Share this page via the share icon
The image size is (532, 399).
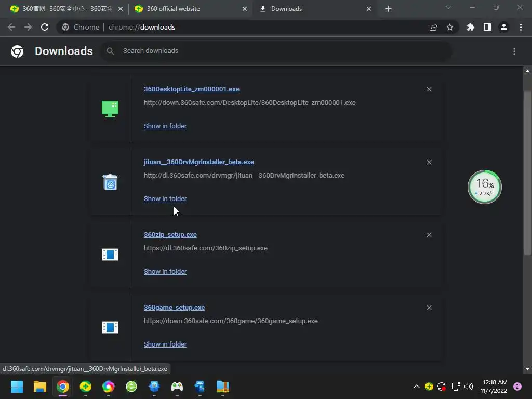coord(433,27)
